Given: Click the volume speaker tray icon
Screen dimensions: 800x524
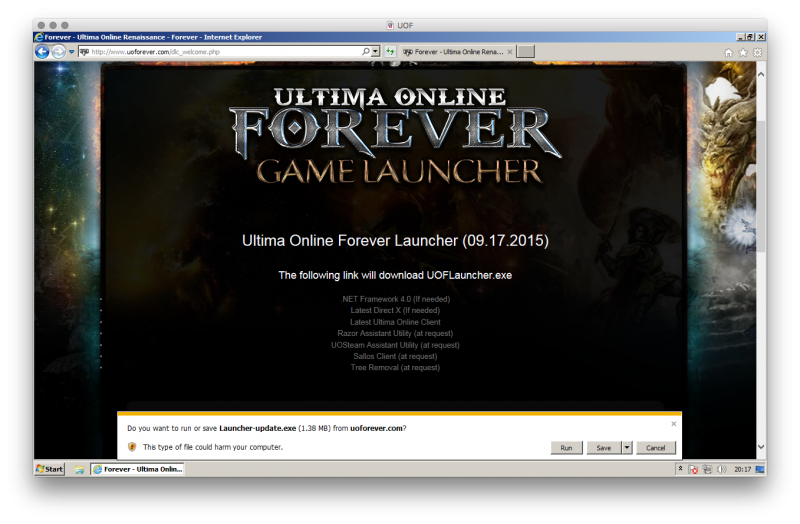Looking at the screenshot, I should (721, 469).
